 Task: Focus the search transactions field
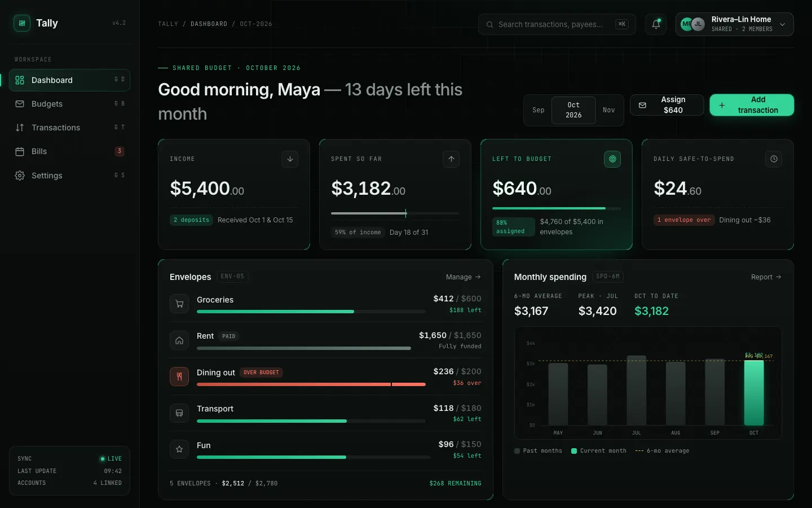[557, 24]
